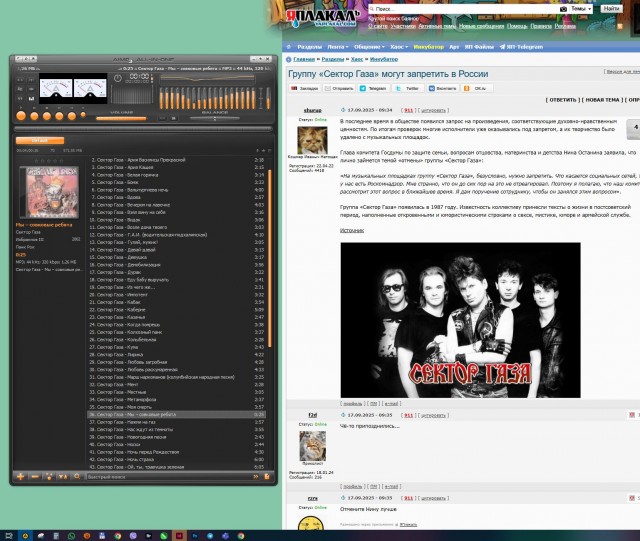Focus AIMP Быстрый поиск field
Image resolution: width=640 pixels, height=541 pixels.
tap(169, 476)
